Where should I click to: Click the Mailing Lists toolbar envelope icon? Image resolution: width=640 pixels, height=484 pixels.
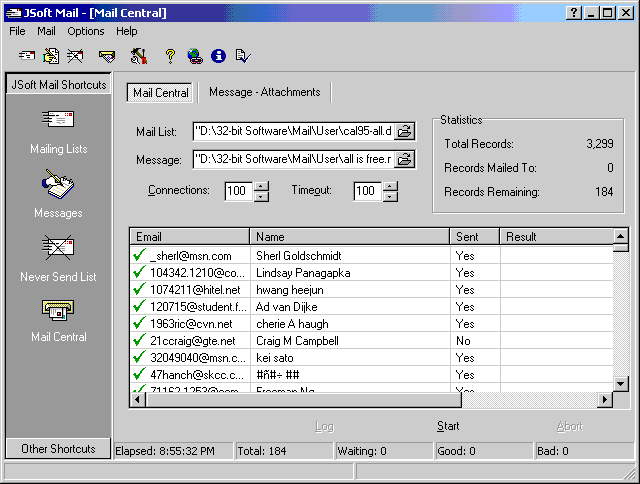point(27,56)
